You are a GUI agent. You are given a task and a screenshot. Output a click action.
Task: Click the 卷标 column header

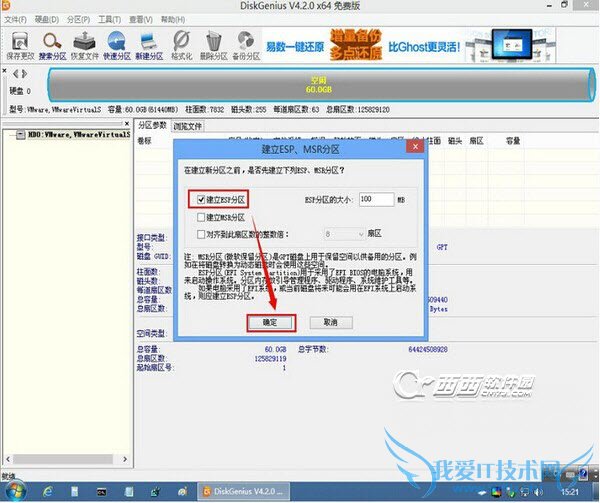pyautogui.click(x=145, y=141)
